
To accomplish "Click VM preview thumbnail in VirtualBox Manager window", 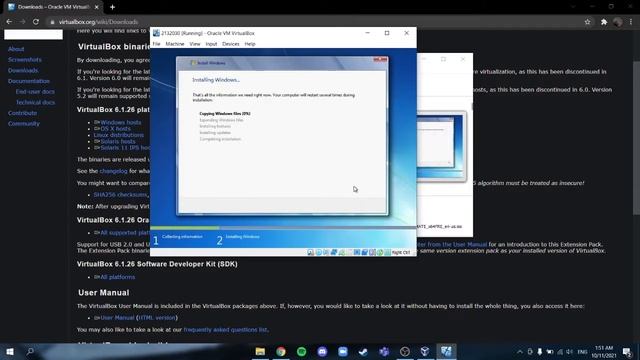I will coord(441,146).
